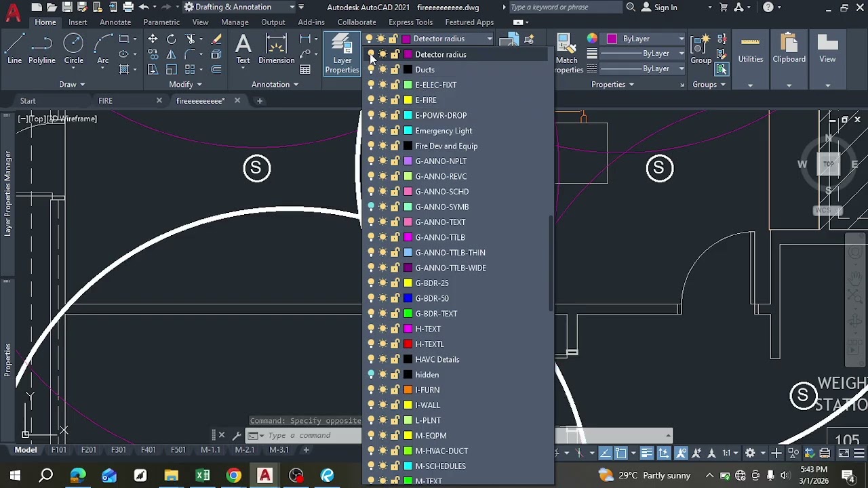This screenshot has height=488, width=868.
Task: Open the Help question mark icon
Action: (768, 7)
